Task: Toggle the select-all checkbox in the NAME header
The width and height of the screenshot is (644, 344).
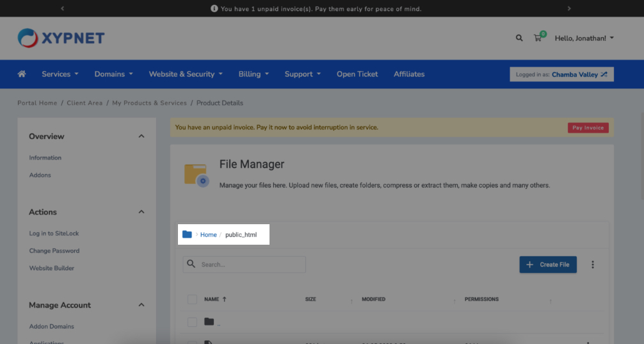Action: [x=192, y=299]
